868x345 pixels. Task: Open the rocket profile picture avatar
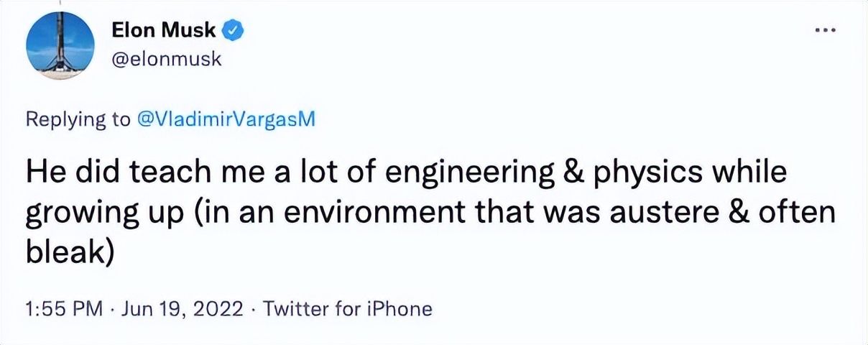(60, 45)
